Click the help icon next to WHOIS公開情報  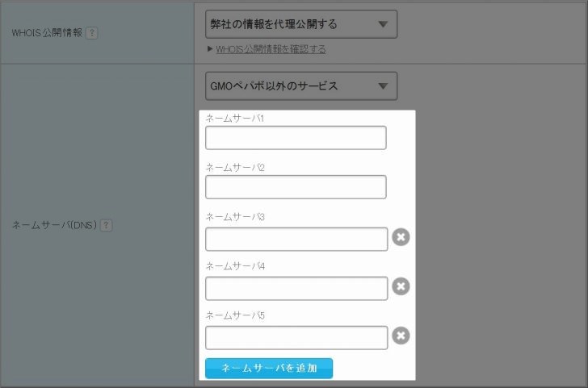(x=91, y=33)
